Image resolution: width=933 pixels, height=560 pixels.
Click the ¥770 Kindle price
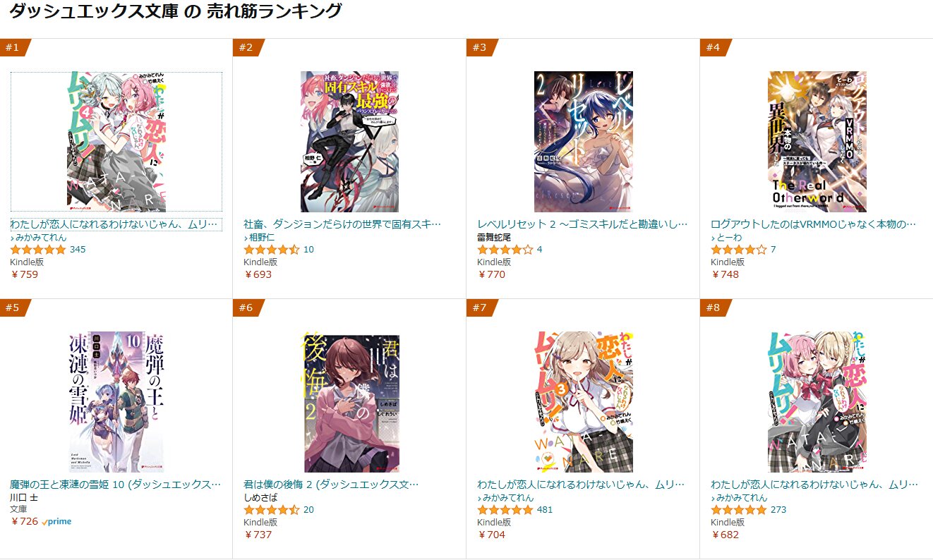pos(491,274)
